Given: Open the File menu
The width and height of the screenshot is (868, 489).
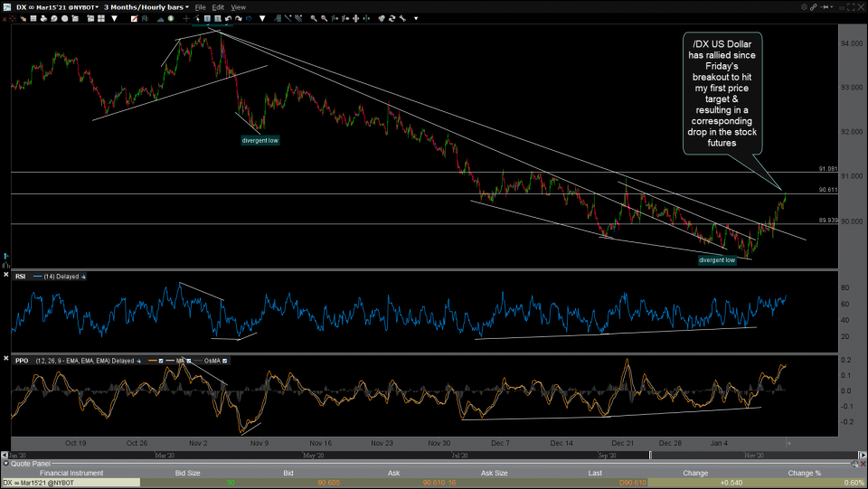Looking at the screenshot, I should [201, 6].
